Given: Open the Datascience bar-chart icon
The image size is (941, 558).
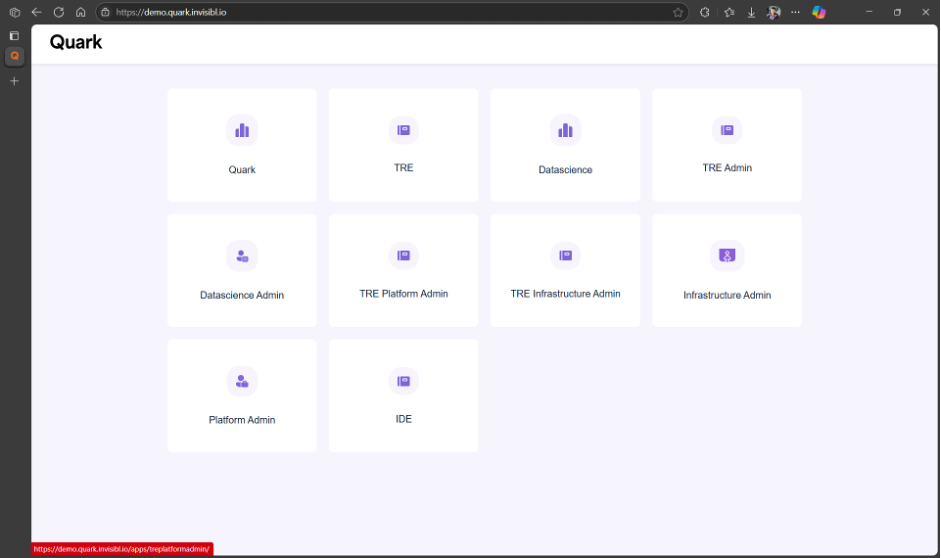Looking at the screenshot, I should point(565,130).
